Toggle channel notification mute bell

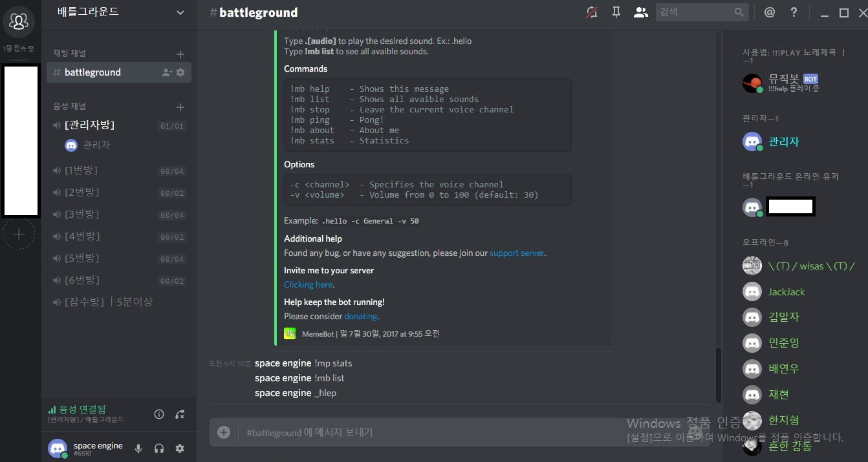(x=591, y=12)
